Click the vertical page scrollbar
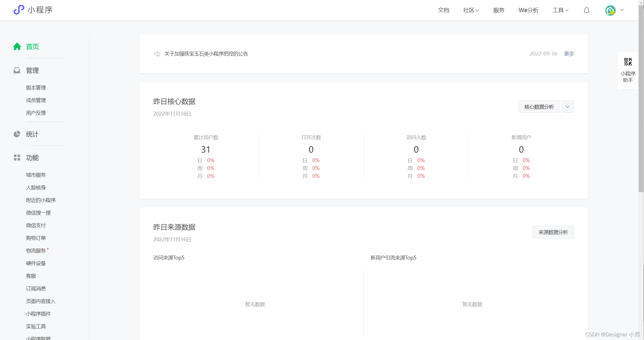The width and height of the screenshot is (644, 340). pos(641,98)
